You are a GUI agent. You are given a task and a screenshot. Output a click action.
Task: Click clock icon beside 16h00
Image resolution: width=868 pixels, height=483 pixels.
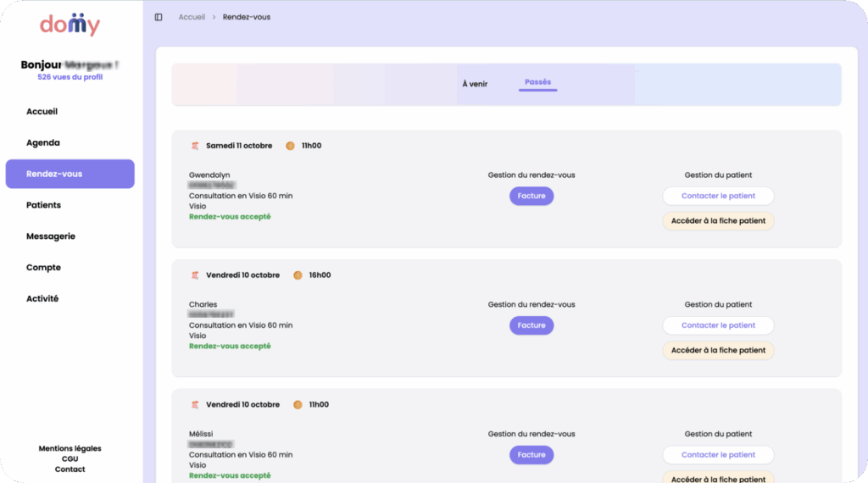pyautogui.click(x=298, y=275)
